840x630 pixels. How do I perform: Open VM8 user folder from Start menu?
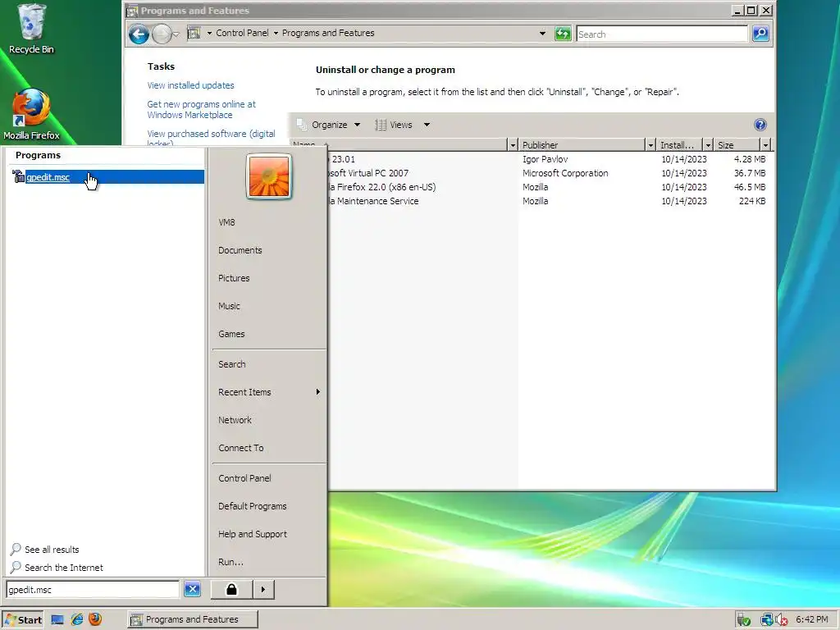(x=226, y=222)
